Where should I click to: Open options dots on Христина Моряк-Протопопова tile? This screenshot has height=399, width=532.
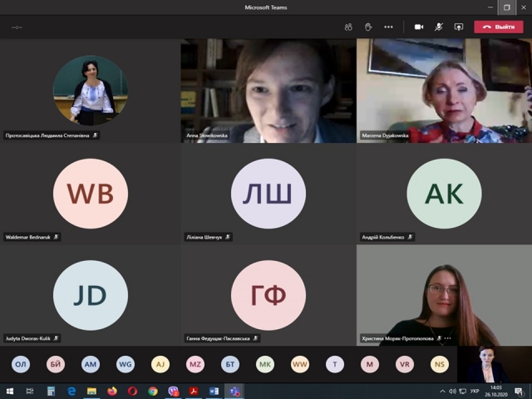coord(448,338)
